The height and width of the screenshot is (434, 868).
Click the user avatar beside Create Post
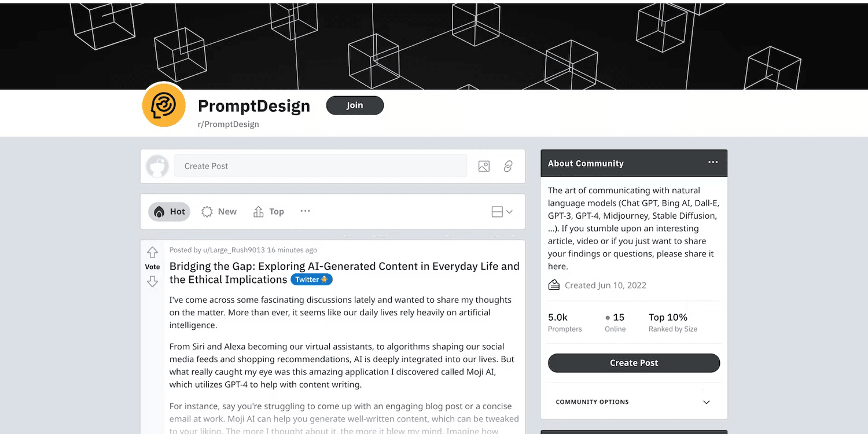coord(157,166)
